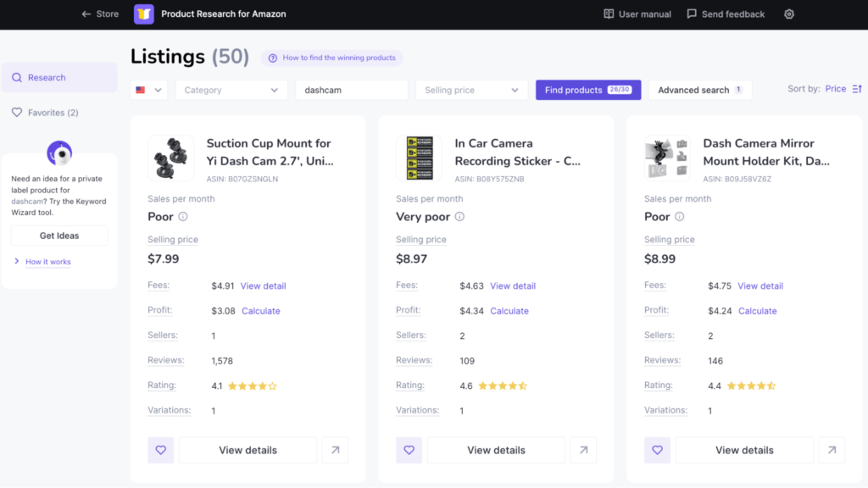Viewport: 868px width, 488px height.
Task: Click the Keyword Wizard mascot icon
Action: point(59,152)
